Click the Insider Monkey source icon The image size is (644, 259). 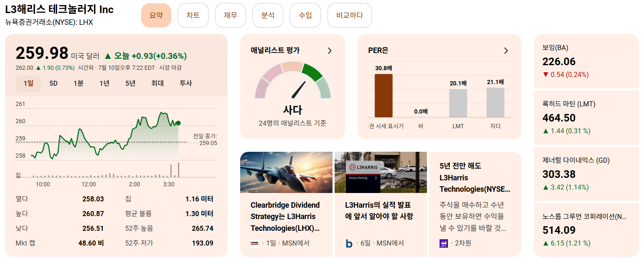pos(255,243)
